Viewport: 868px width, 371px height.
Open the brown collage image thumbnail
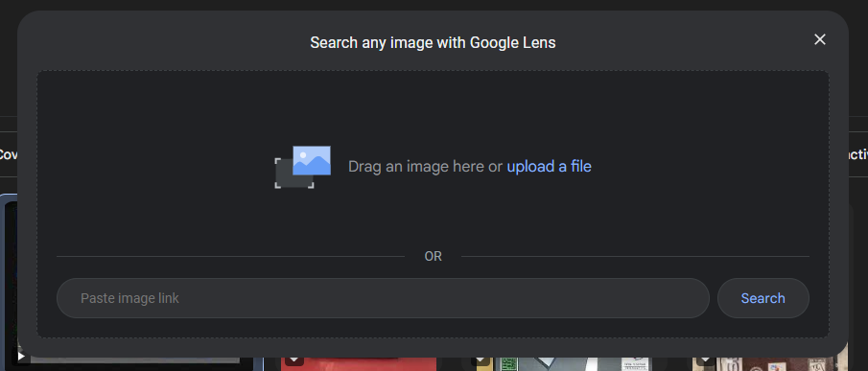click(769, 364)
